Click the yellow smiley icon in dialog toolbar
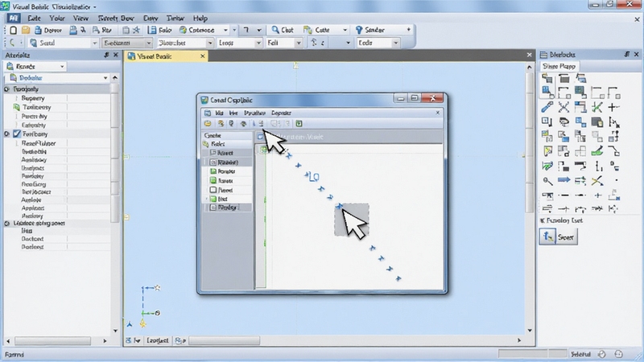This screenshot has height=362, width=644. (208, 124)
